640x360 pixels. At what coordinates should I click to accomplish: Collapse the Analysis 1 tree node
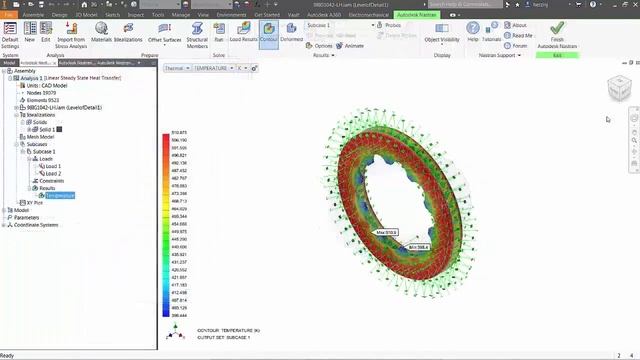coord(10,78)
